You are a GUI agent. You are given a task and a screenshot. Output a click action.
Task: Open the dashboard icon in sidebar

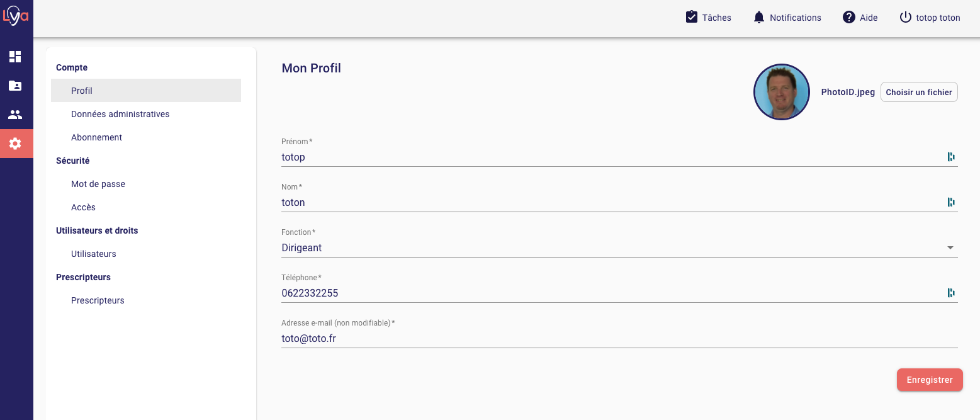[x=15, y=57]
